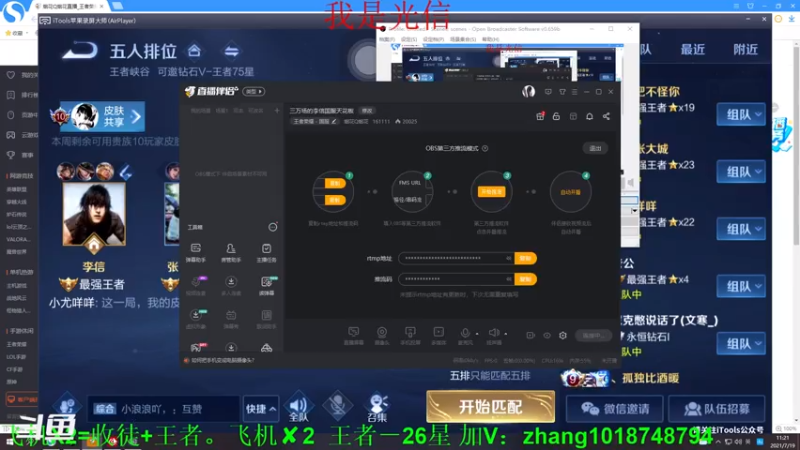This screenshot has height=450, width=800.
Task: Open the 召集 summon icon
Action: 377,407
